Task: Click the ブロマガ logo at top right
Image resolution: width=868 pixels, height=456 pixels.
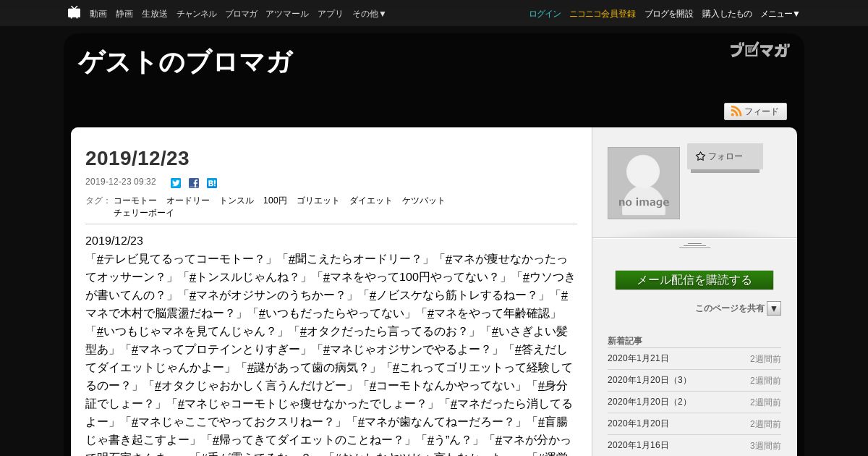Action: point(759,50)
